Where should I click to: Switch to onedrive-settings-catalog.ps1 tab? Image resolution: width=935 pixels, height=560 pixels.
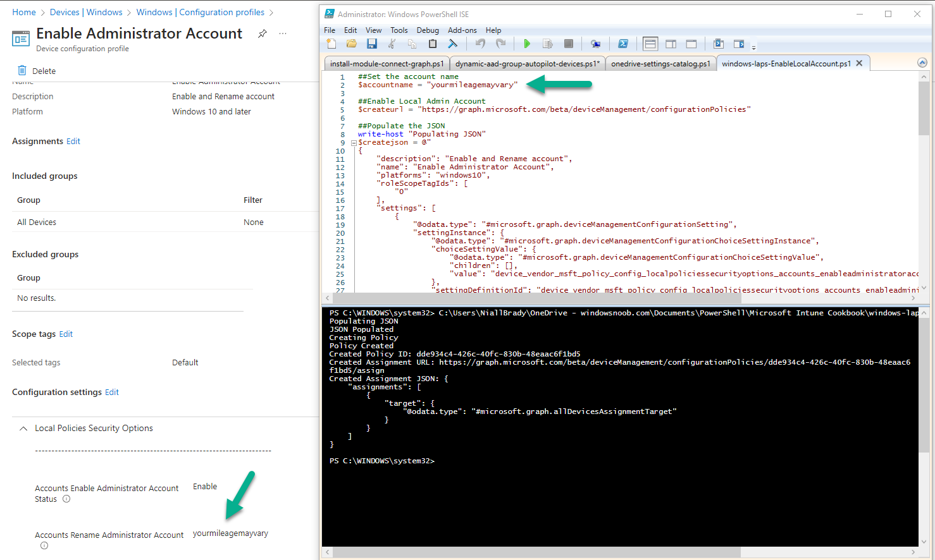(660, 63)
